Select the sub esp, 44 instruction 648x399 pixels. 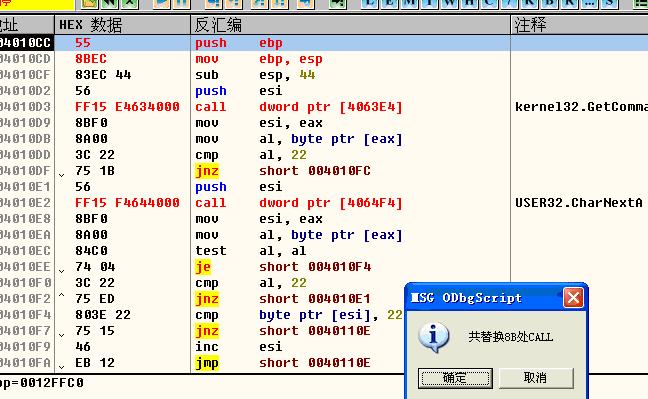click(x=255, y=75)
